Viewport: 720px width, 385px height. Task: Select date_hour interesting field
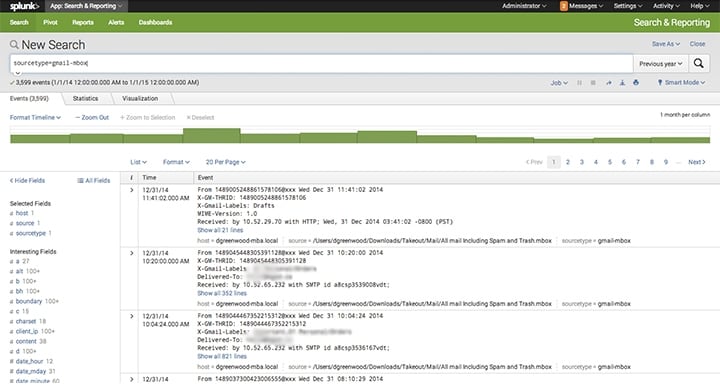[x=29, y=362]
